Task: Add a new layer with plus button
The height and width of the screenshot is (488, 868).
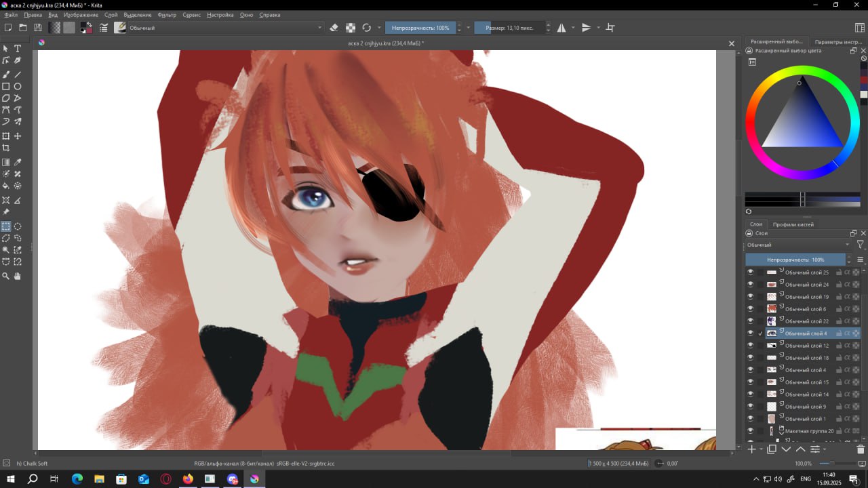Action: point(751,449)
